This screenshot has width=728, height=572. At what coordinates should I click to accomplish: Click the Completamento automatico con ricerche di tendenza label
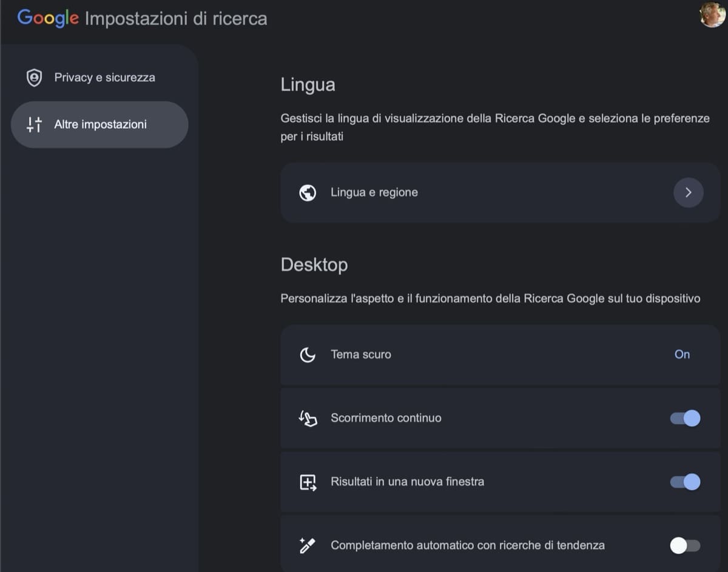pyautogui.click(x=468, y=545)
